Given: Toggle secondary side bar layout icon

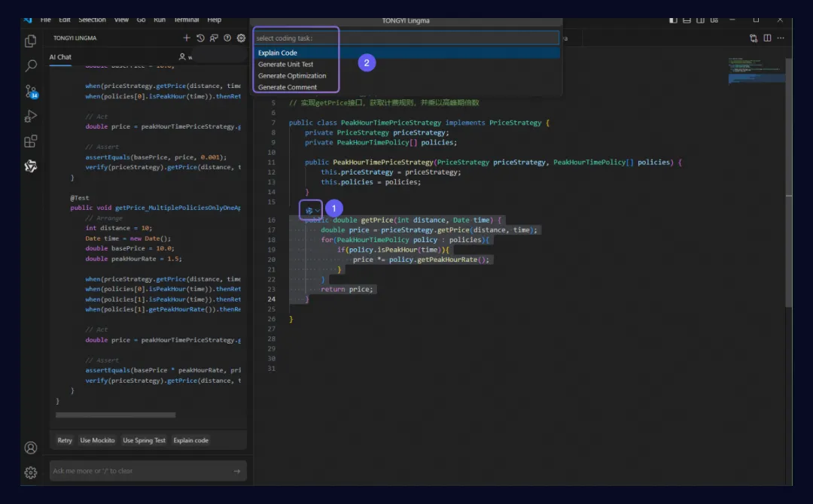Looking at the screenshot, I should pyautogui.click(x=700, y=20).
